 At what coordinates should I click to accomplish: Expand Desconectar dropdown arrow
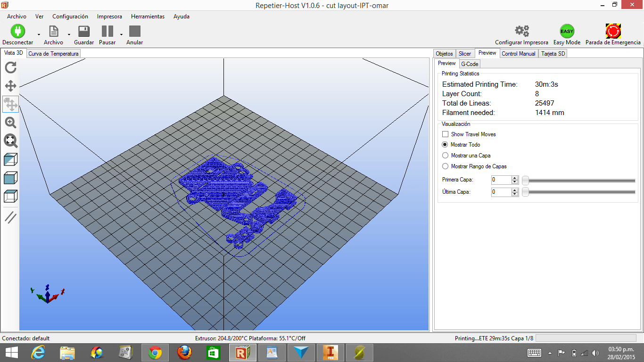pyautogui.click(x=39, y=34)
